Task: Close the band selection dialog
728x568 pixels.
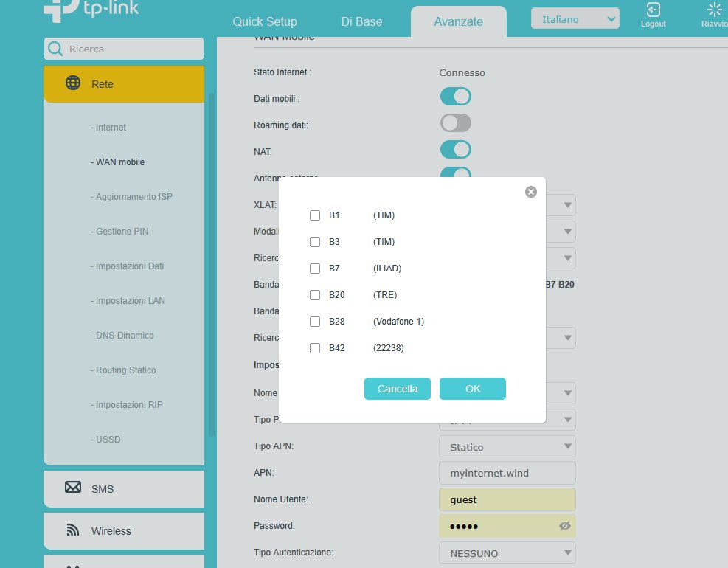Action: [x=530, y=192]
